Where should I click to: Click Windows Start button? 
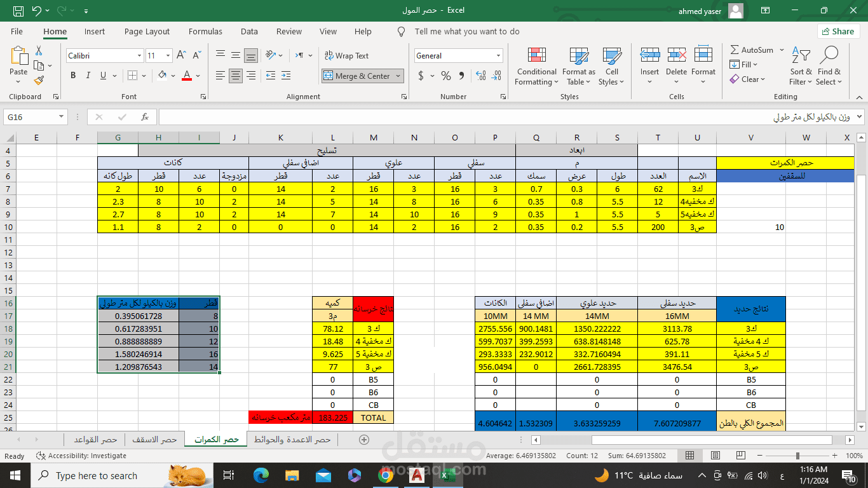click(x=15, y=475)
